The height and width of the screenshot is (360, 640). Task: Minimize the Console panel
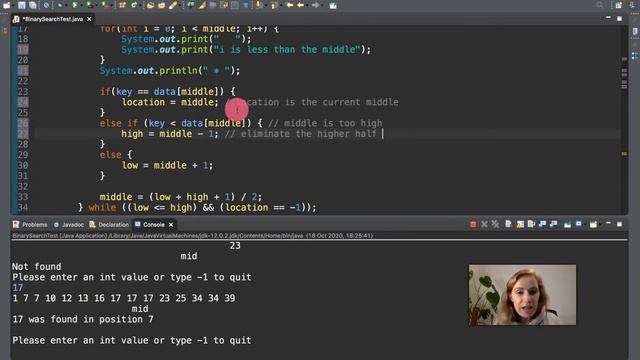point(608,224)
